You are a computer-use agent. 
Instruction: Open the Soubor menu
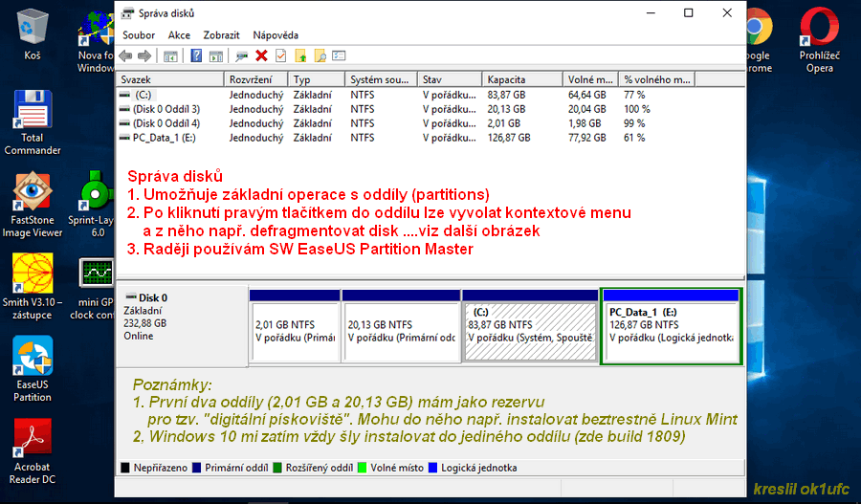pyautogui.click(x=139, y=35)
